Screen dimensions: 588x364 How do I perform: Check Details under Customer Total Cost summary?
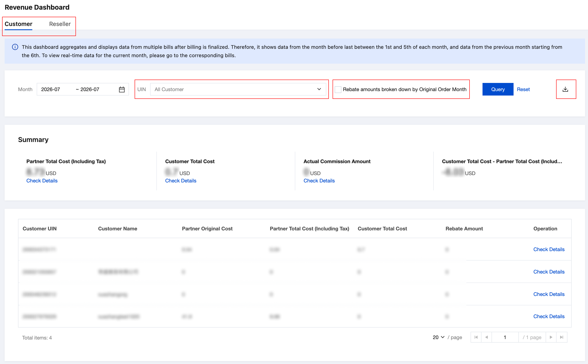coord(181,181)
